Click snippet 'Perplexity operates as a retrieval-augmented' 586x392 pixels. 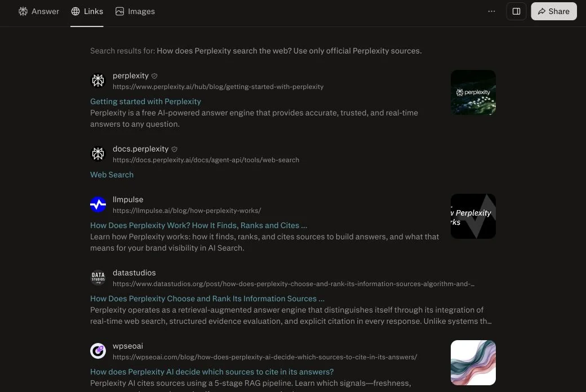(x=291, y=315)
